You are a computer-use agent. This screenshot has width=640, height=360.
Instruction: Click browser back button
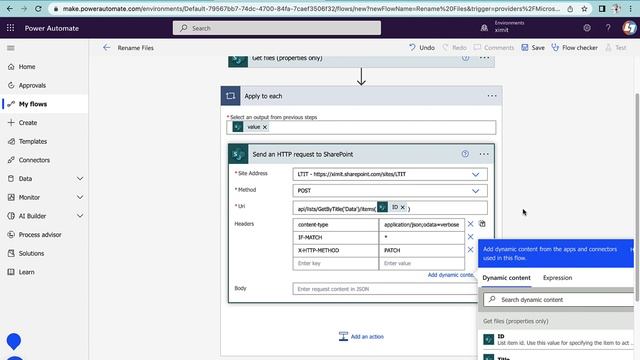click(10, 9)
